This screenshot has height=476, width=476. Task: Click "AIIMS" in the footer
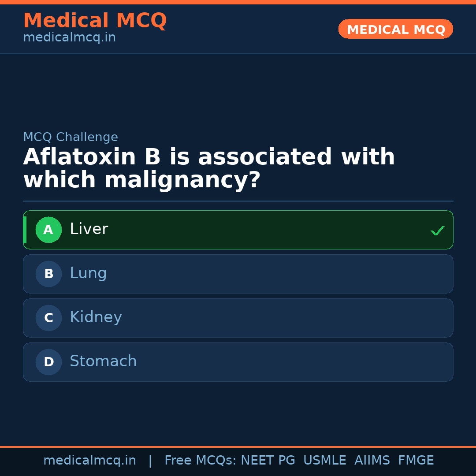point(372,461)
